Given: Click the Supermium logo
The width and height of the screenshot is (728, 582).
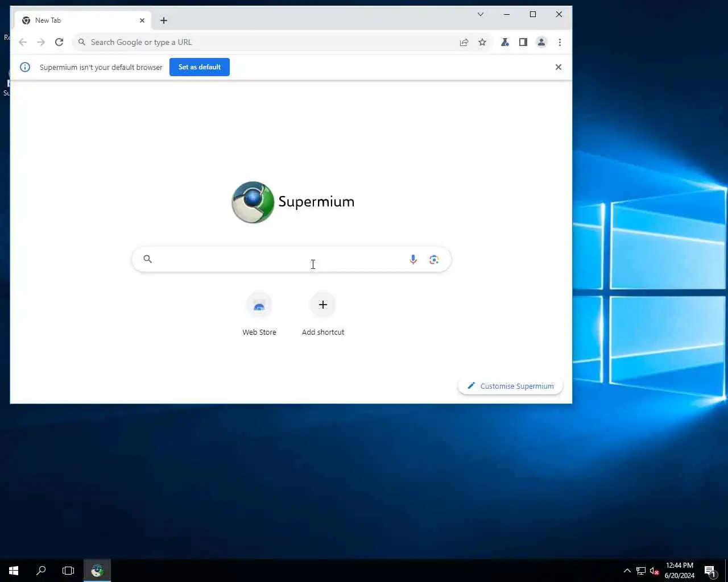Looking at the screenshot, I should pos(293,202).
